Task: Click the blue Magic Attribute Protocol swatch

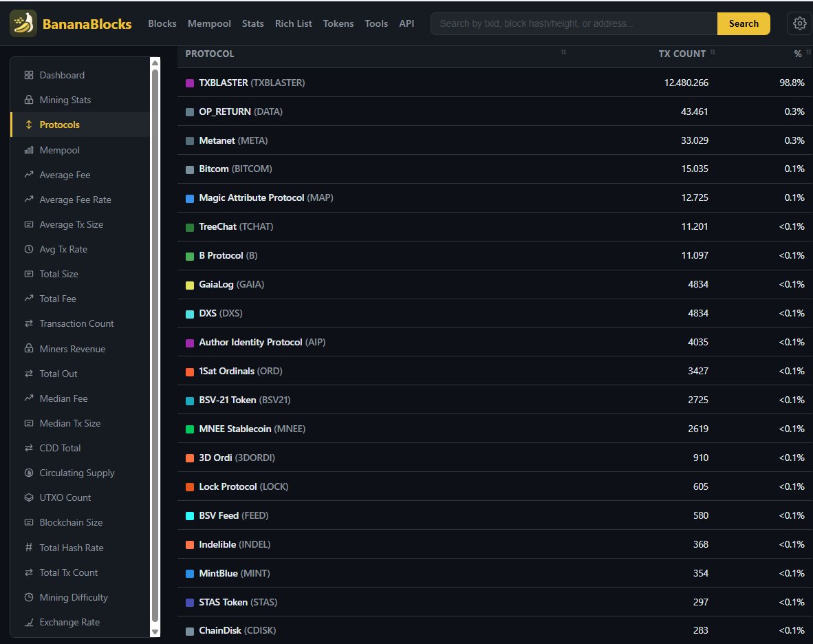Action: coord(190,198)
